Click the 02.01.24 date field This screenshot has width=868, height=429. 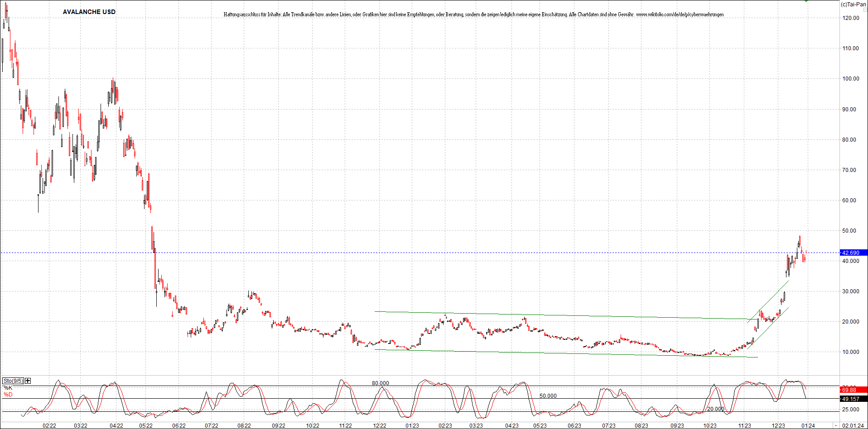click(x=853, y=426)
